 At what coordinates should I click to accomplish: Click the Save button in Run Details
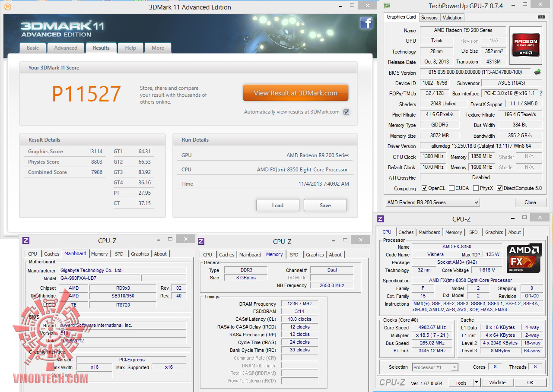point(325,205)
